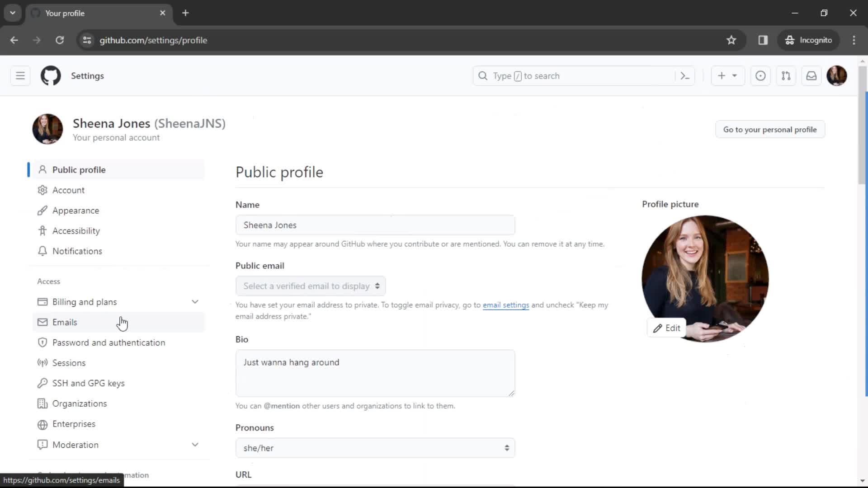Click the Incognito indicator

[809, 40]
